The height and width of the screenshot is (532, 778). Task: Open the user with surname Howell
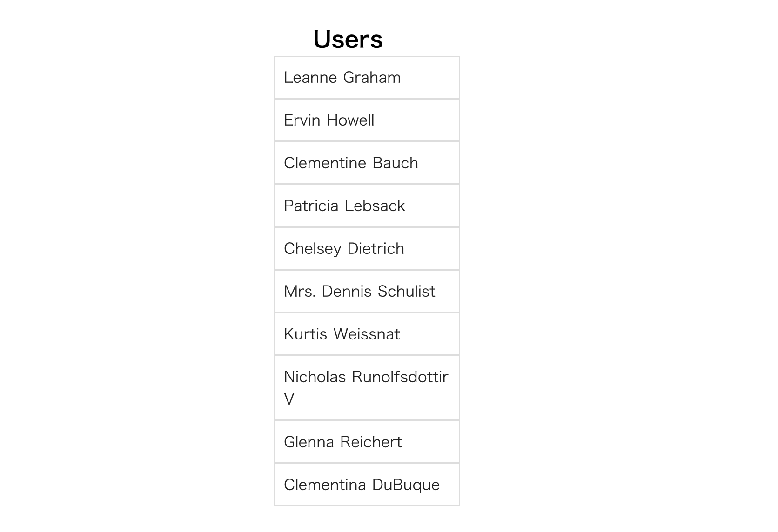tap(366, 120)
